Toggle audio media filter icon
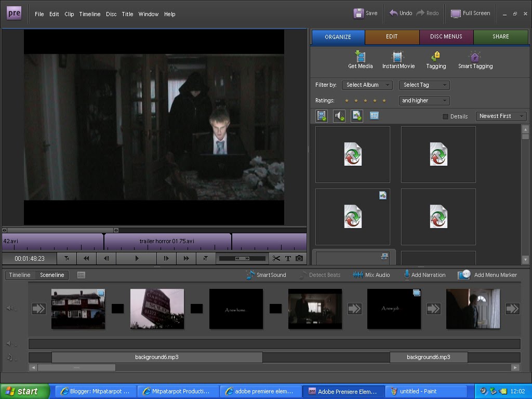This screenshot has width=532, height=399. pos(339,116)
